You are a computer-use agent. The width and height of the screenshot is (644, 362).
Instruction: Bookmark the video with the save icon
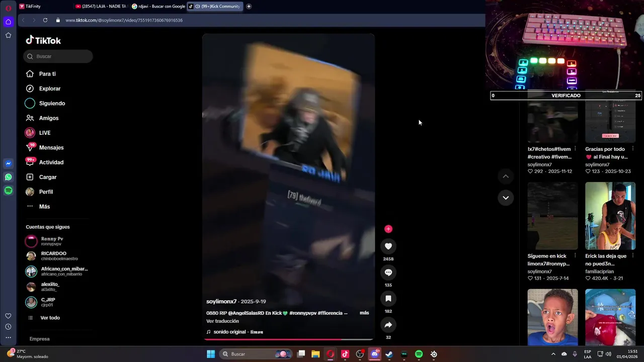pos(388,298)
